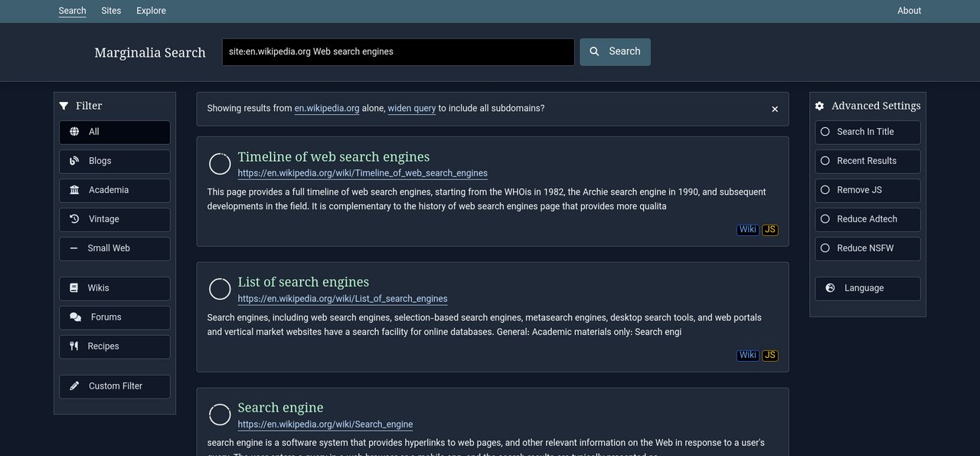Click the description starting 'Search engines, including web'
The width and height of the screenshot is (980, 456).
click(485, 325)
